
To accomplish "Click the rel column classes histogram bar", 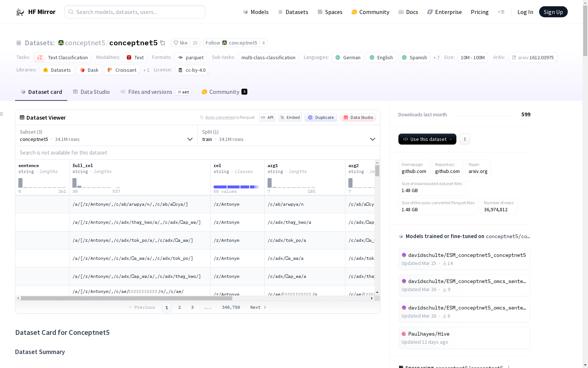I will coord(237,187).
